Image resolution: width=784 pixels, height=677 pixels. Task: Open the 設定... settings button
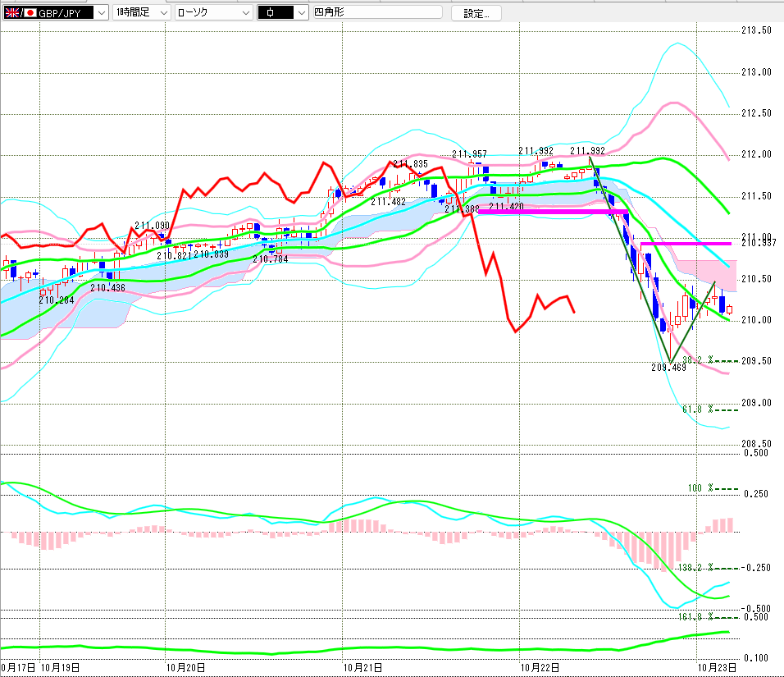click(x=476, y=13)
